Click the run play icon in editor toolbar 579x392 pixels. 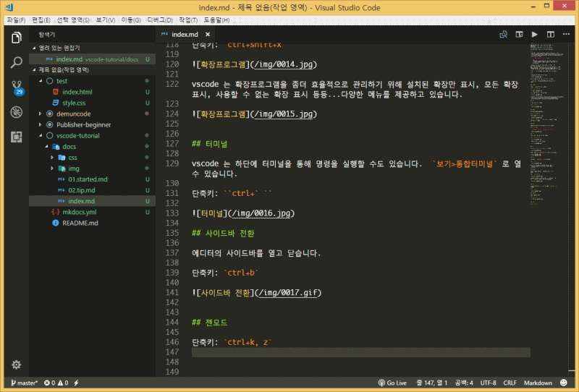point(534,34)
